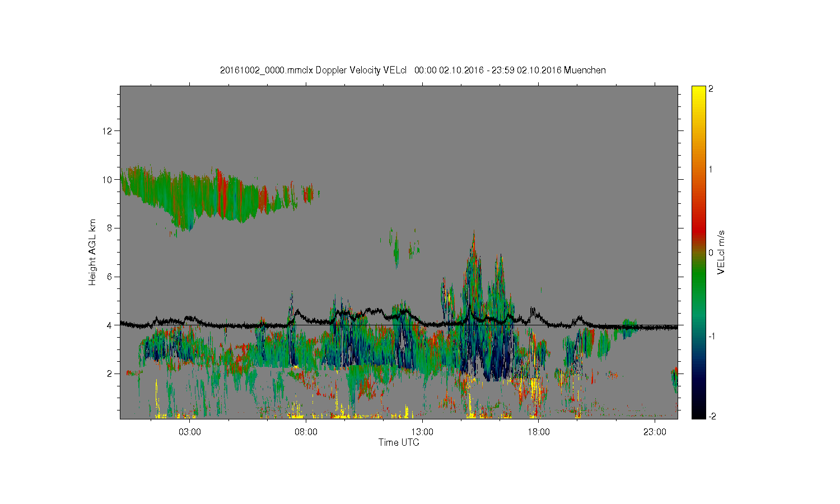
Task: Click the 13:00 time tick label
Action: (422, 432)
